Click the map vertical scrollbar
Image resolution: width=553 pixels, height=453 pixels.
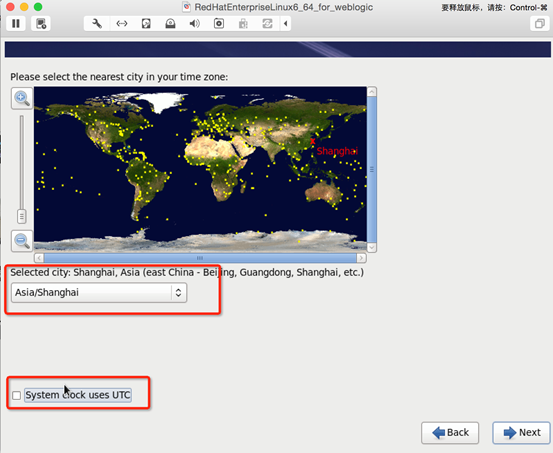point(372,169)
